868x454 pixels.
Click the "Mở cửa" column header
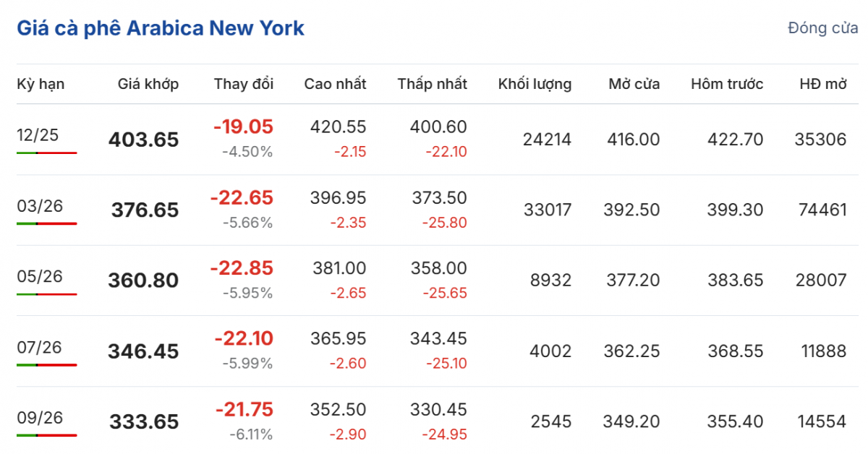(634, 84)
